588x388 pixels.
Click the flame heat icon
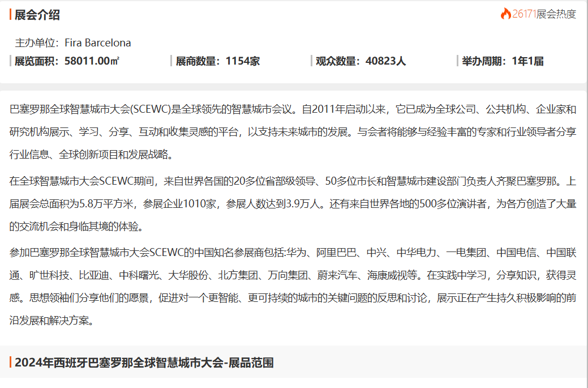click(x=506, y=14)
